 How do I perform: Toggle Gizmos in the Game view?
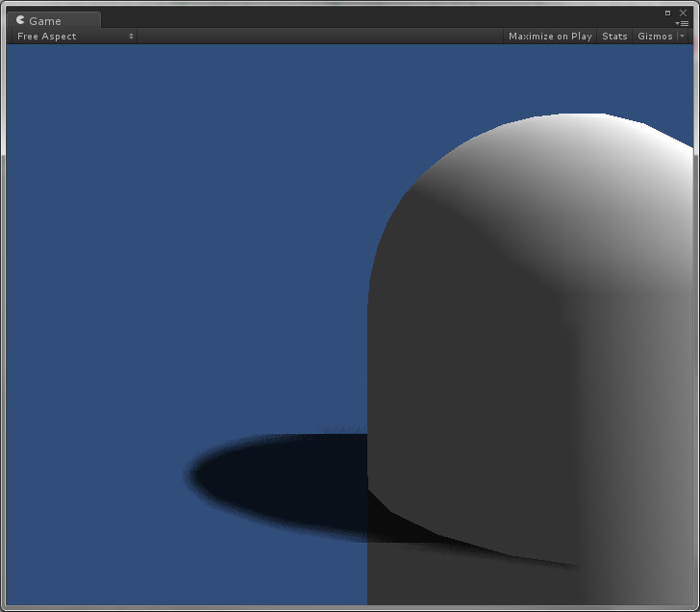click(x=655, y=37)
